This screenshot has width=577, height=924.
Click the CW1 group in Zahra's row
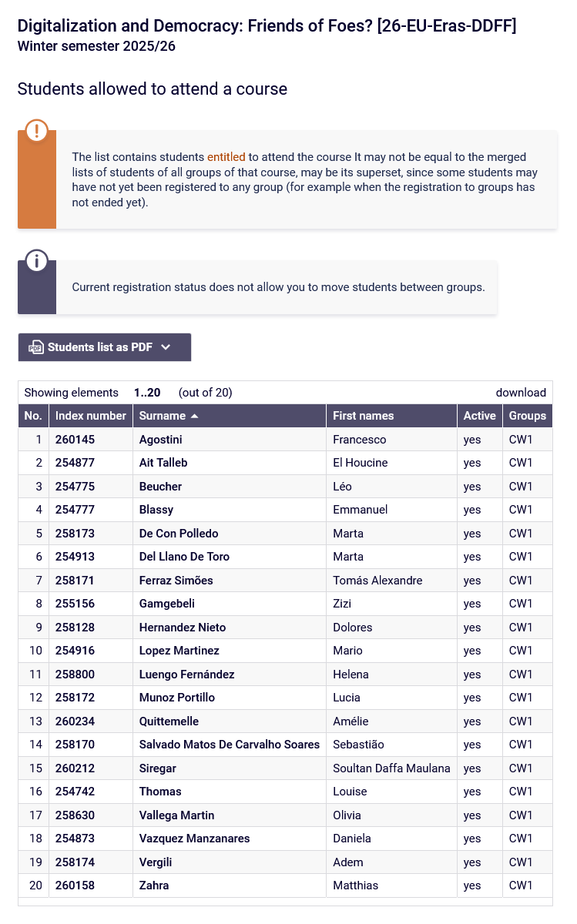click(521, 885)
